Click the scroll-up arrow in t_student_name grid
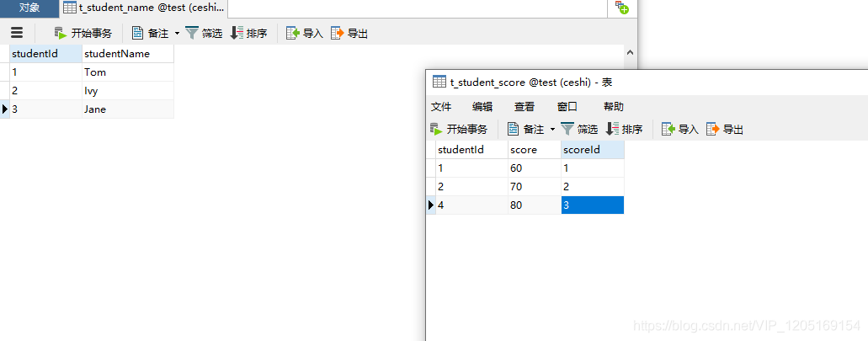 [630, 52]
